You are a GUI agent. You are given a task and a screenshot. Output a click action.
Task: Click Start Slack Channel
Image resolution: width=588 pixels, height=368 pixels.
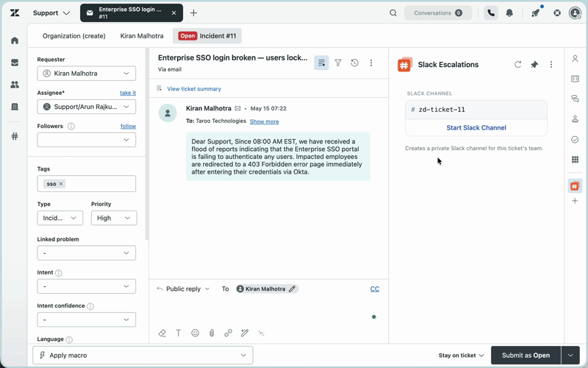coord(476,128)
